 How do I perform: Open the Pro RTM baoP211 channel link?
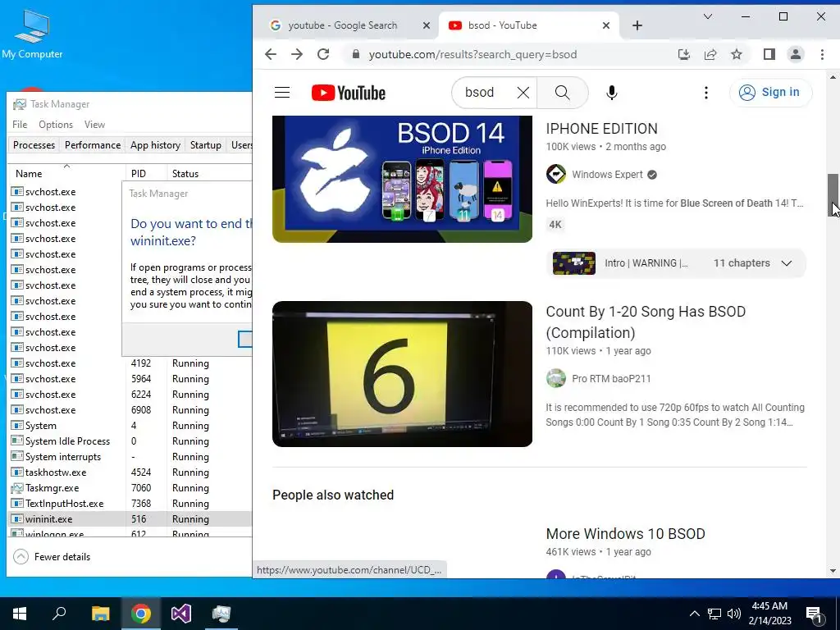tap(611, 379)
